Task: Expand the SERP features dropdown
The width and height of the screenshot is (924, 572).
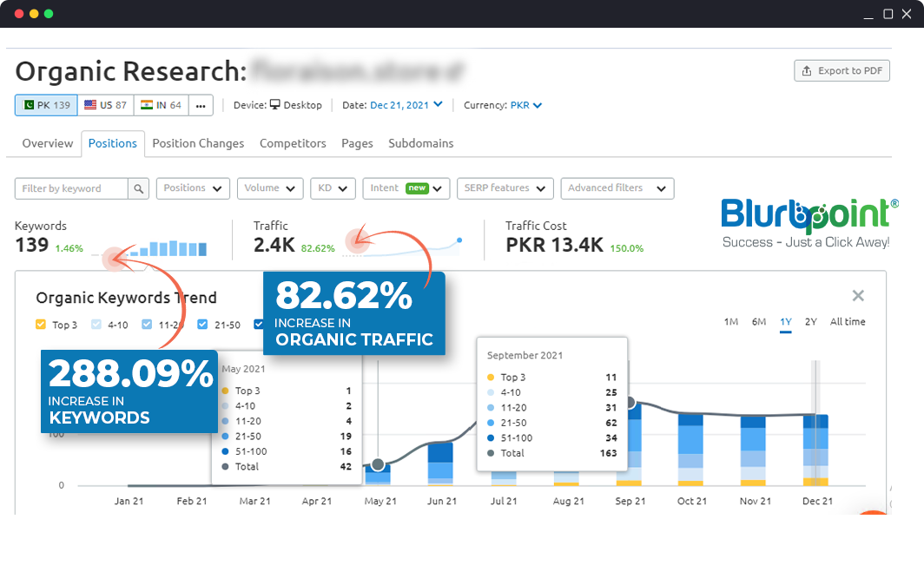Action: coord(505,188)
